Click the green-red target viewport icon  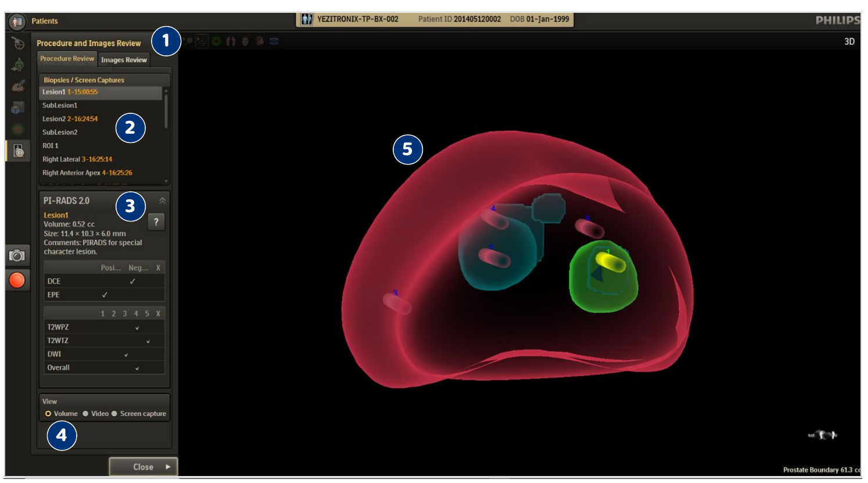[x=216, y=41]
